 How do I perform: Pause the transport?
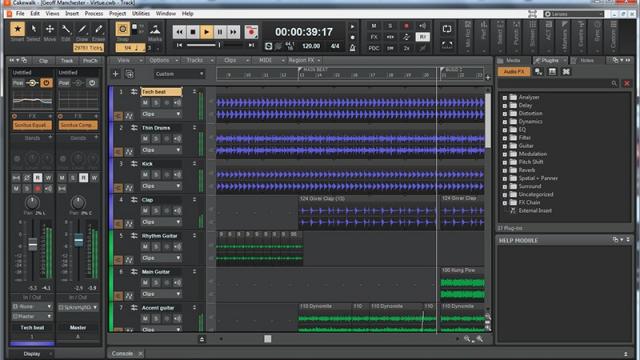click(x=220, y=32)
